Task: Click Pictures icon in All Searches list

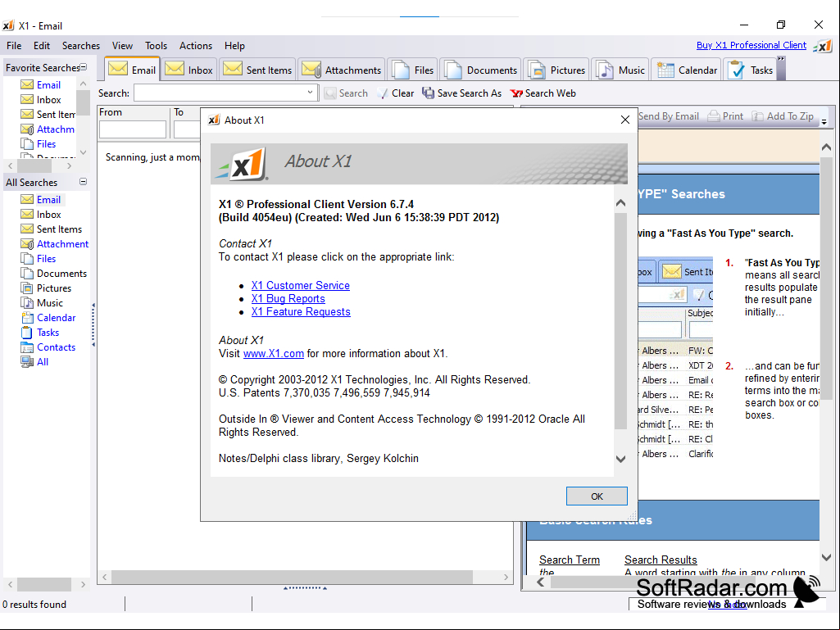Action: click(x=27, y=288)
